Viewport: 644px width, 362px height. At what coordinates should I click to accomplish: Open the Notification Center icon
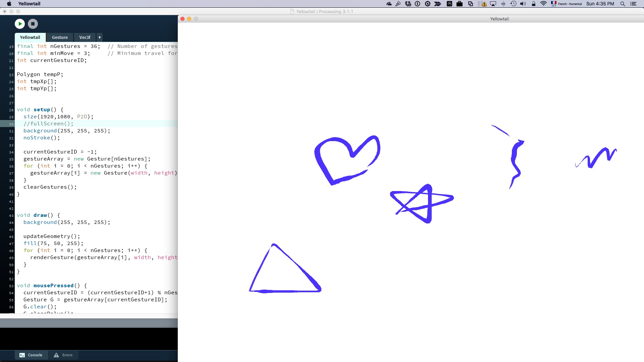click(633, 4)
